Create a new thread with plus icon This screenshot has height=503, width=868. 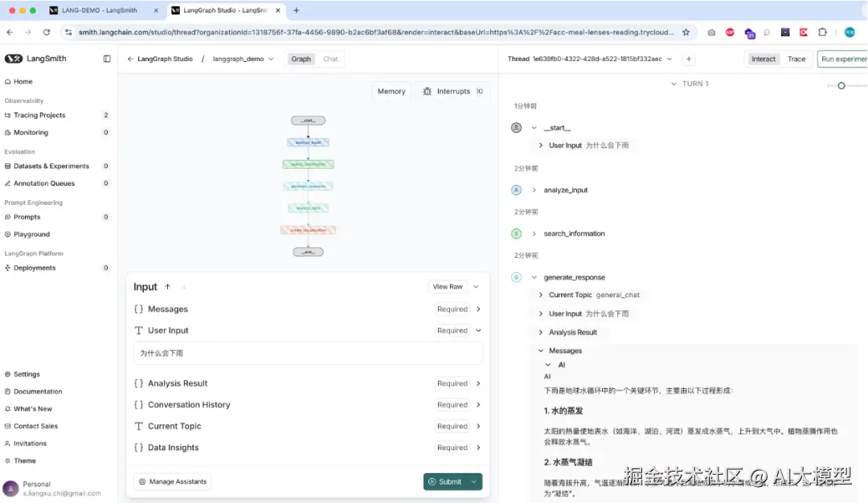(x=689, y=59)
